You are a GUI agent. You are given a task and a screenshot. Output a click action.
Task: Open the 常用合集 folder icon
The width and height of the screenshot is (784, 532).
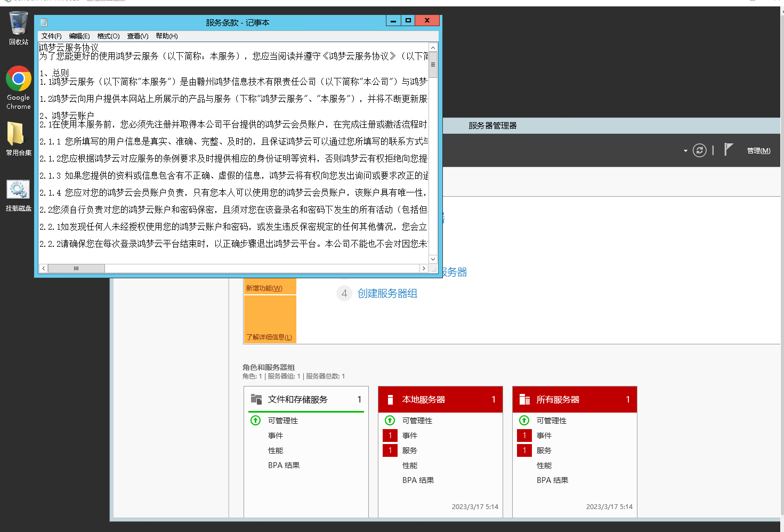pos(19,139)
